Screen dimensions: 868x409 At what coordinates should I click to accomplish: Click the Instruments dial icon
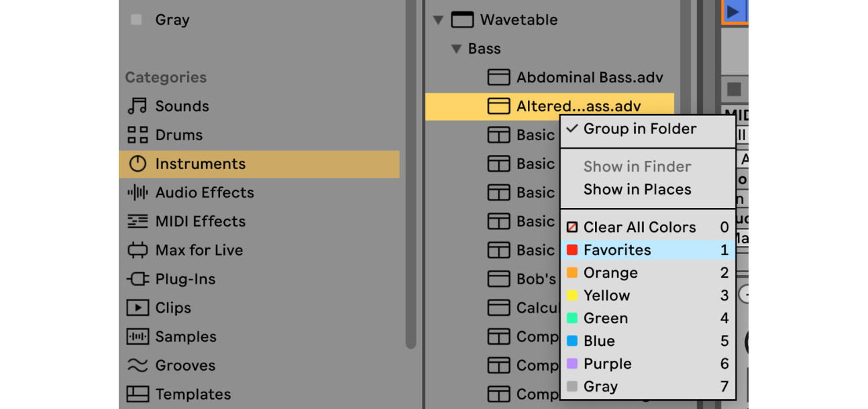[138, 164]
